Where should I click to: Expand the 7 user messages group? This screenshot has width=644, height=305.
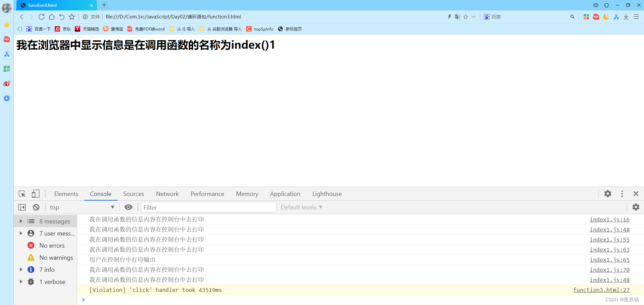click(21, 233)
